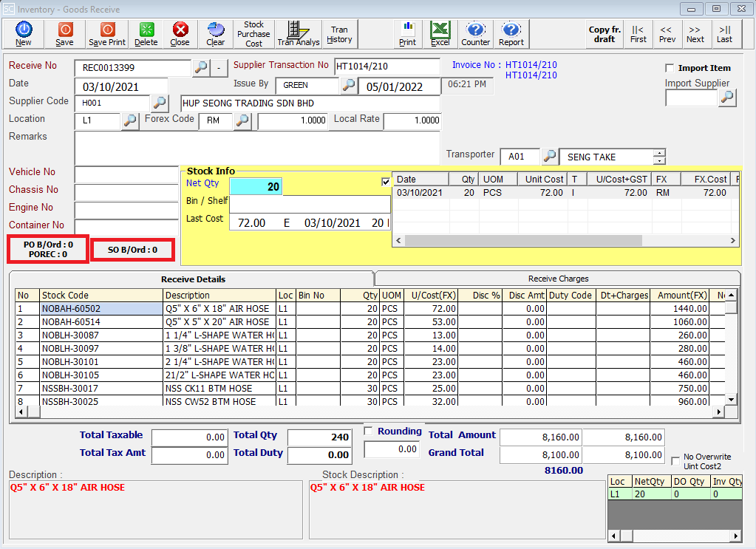The height and width of the screenshot is (549, 756).
Task: Click the Loc NetQty grid scroll right arrow
Action: pyautogui.click(x=736, y=536)
